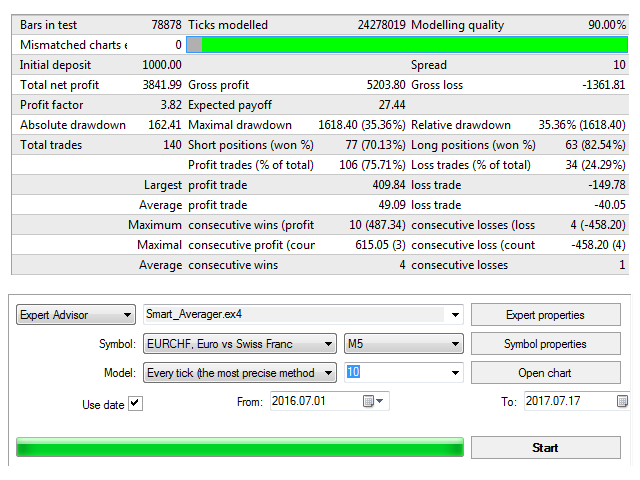Click the Initial deposit value 1000.00
The image size is (640, 480).
162,65
